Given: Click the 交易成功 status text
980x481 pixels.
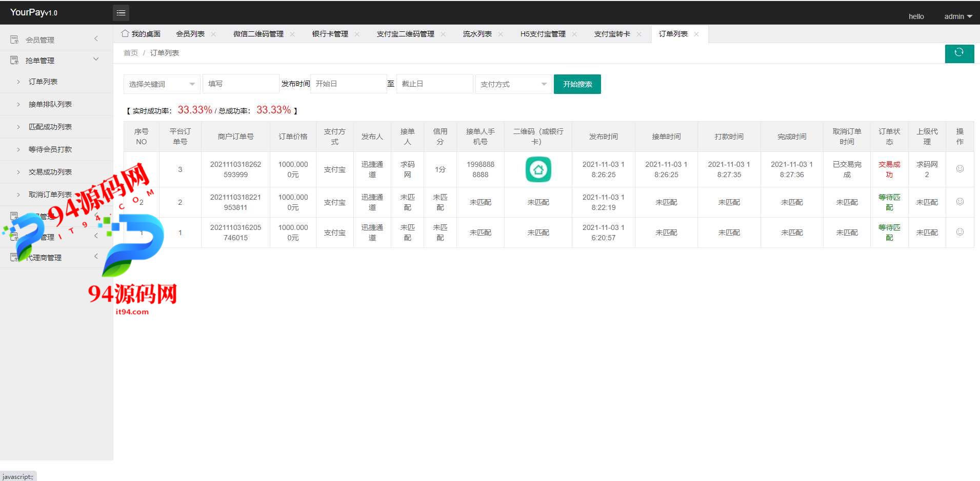Looking at the screenshot, I should pyautogui.click(x=889, y=169).
